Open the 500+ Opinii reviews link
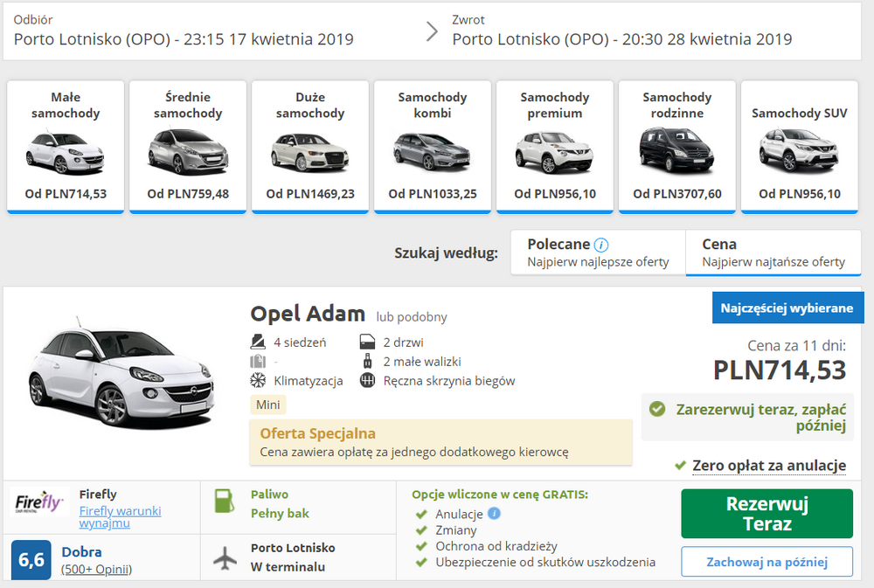 (96, 569)
